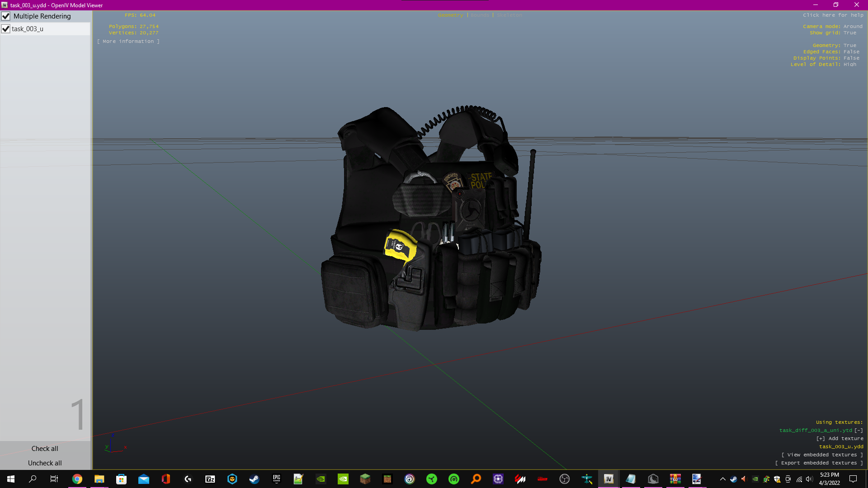Expand the hidden system tray icons
This screenshot has height=488, width=868.
(722, 479)
